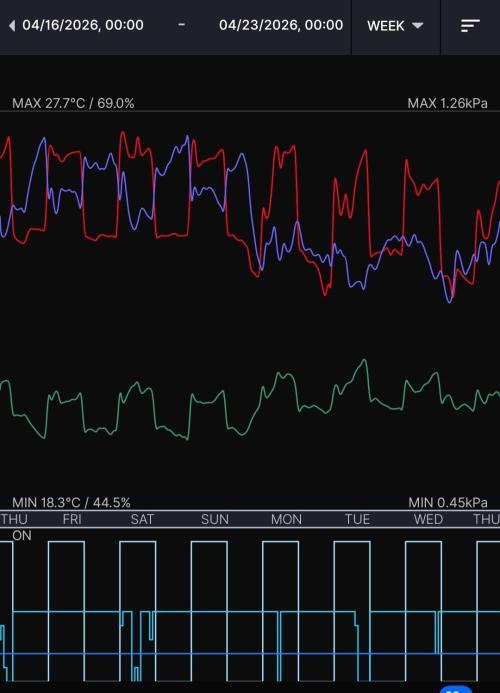The width and height of the screenshot is (500, 693).
Task: Open the sort/filter lines icon
Action: click(470, 26)
